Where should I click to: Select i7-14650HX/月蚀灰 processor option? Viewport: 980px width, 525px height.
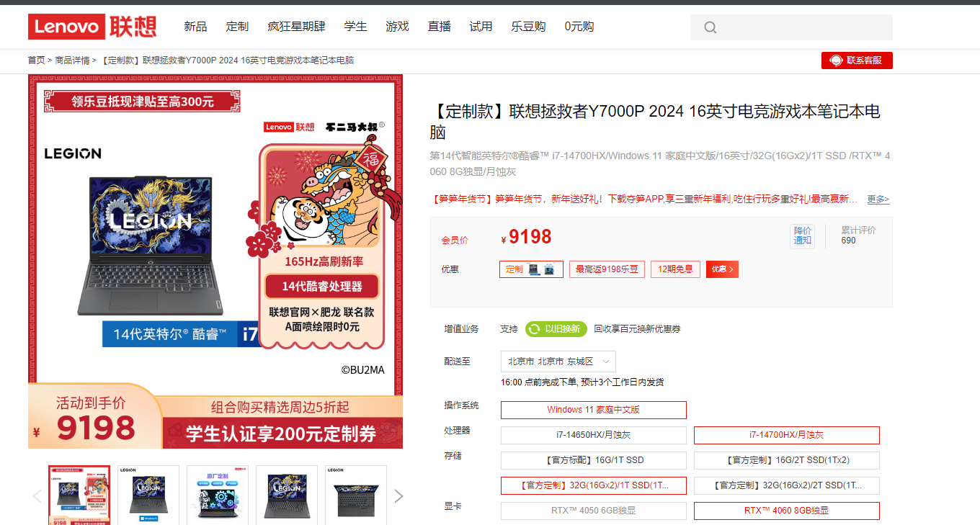click(594, 435)
